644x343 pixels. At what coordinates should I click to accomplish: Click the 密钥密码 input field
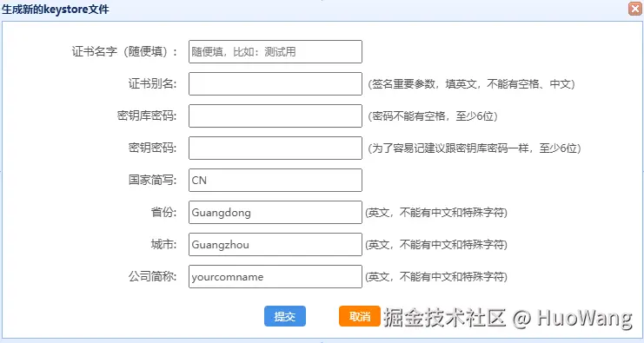276,148
